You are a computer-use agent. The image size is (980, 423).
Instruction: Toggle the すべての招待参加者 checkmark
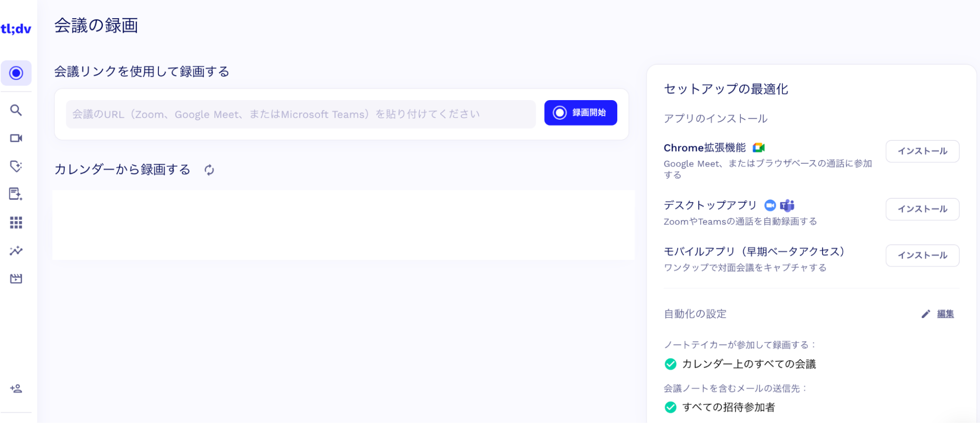pyautogui.click(x=671, y=407)
